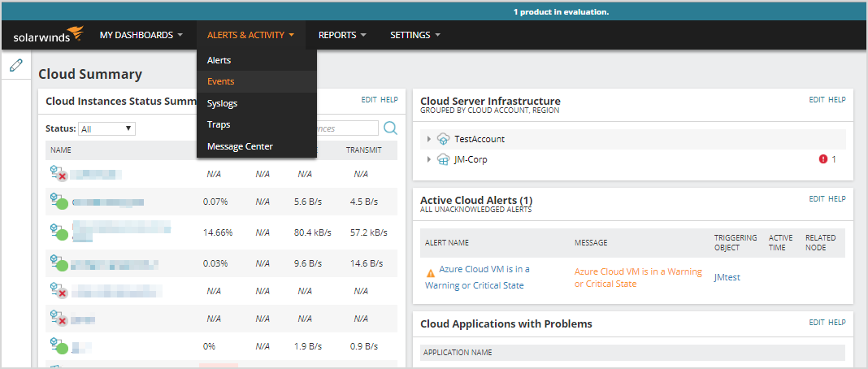Open the Status filter dropdown
This screenshot has height=369, width=868.
click(106, 128)
